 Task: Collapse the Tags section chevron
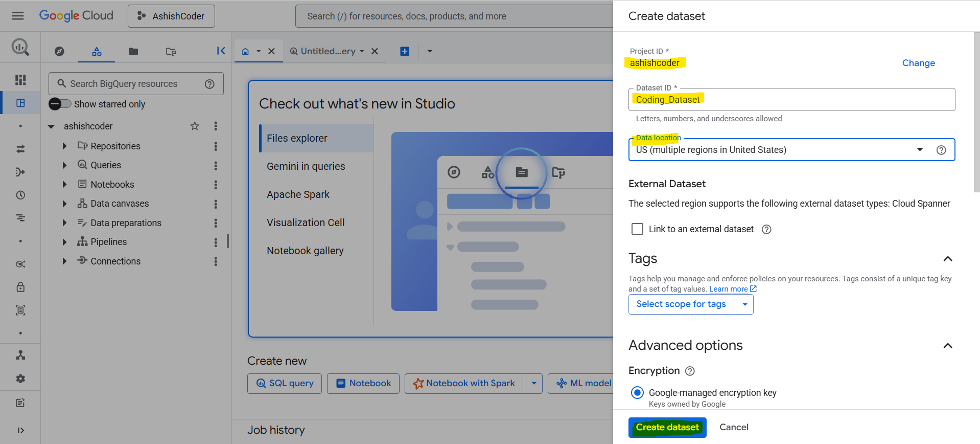tap(948, 259)
